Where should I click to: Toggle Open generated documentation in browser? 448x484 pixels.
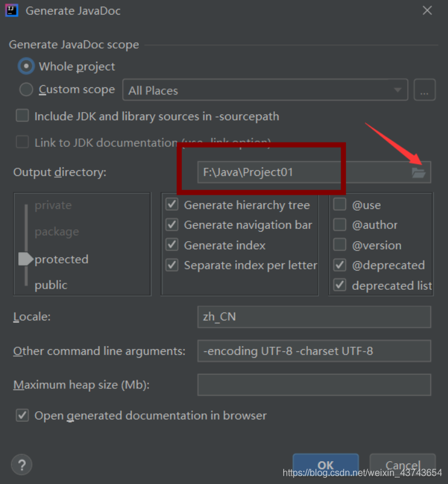(x=22, y=415)
